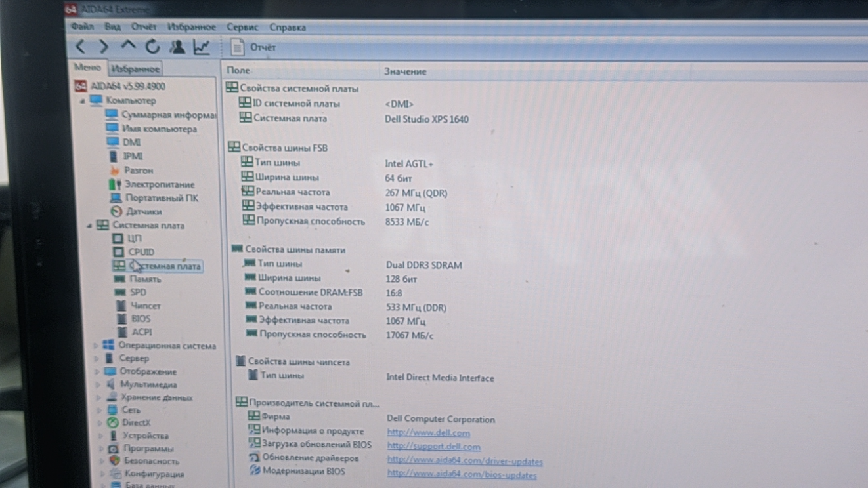The height and width of the screenshot is (488, 868).
Task: Click the Отображение monitor icon
Action: [110, 371]
